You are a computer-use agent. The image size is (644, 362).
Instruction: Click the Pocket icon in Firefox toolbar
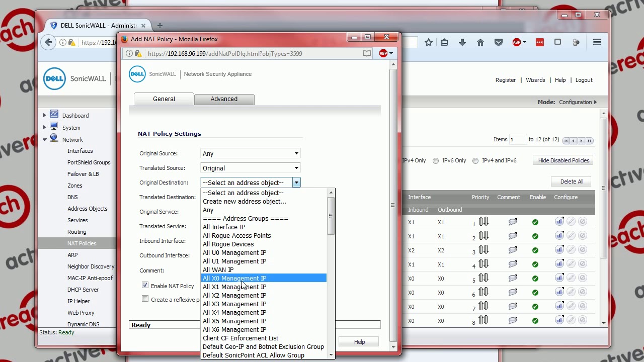(499, 43)
